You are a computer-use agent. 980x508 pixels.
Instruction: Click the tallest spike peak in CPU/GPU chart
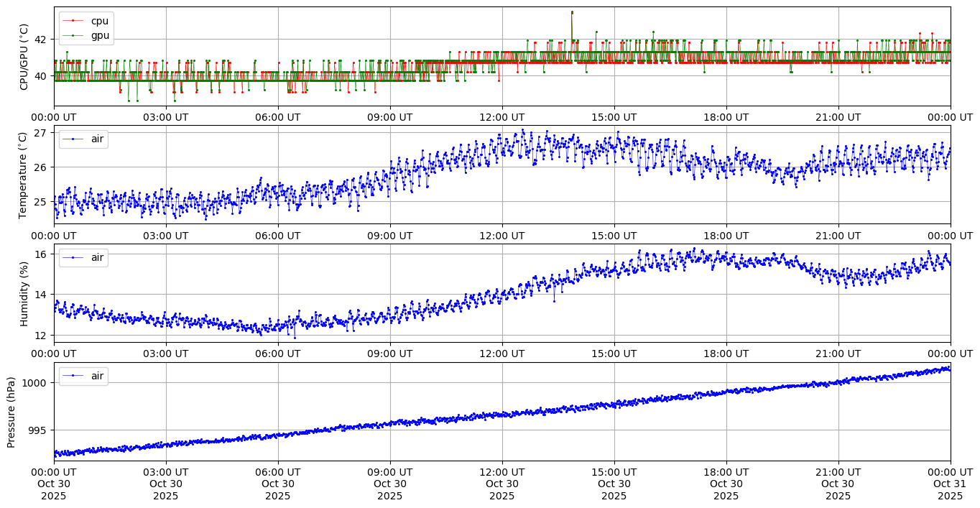click(x=572, y=12)
